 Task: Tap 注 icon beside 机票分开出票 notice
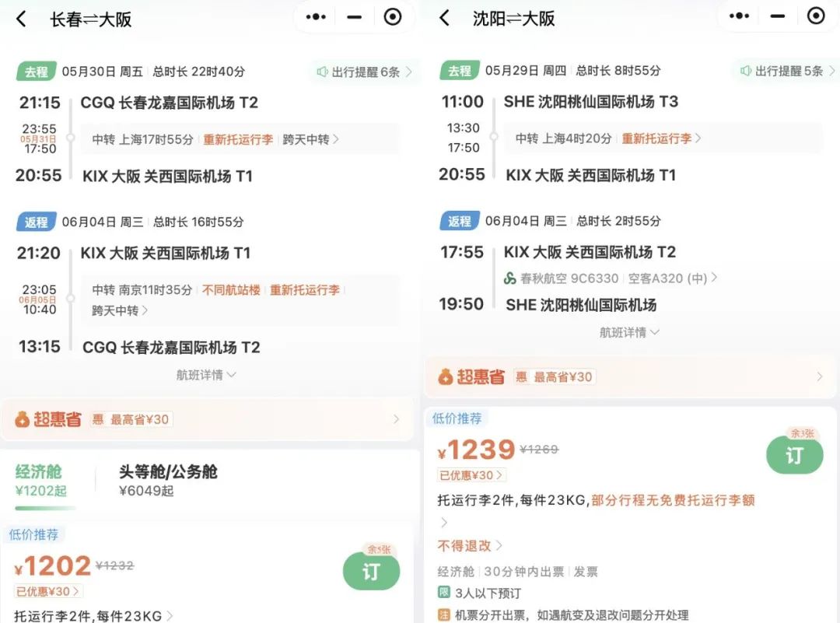[444, 614]
